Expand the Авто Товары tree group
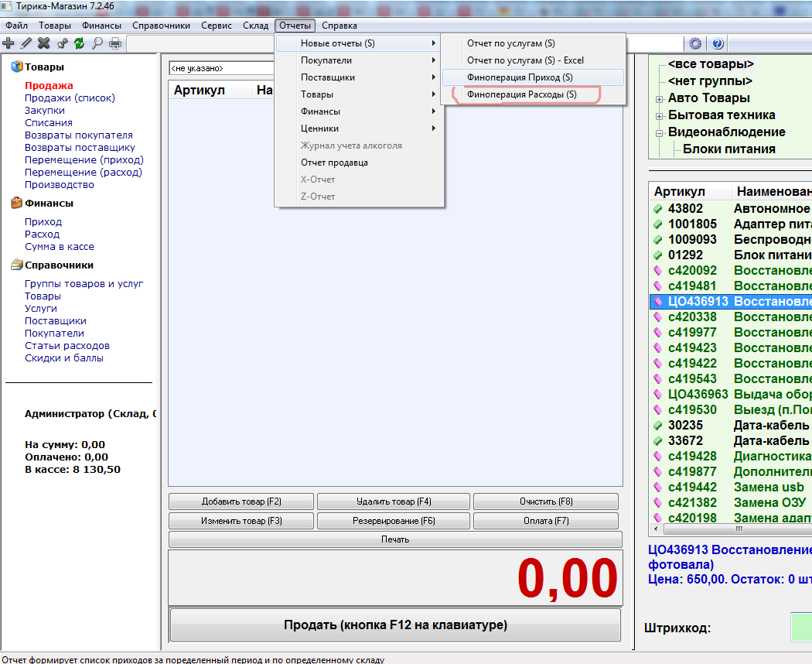Screen dimensions: 812x664 tap(659, 99)
